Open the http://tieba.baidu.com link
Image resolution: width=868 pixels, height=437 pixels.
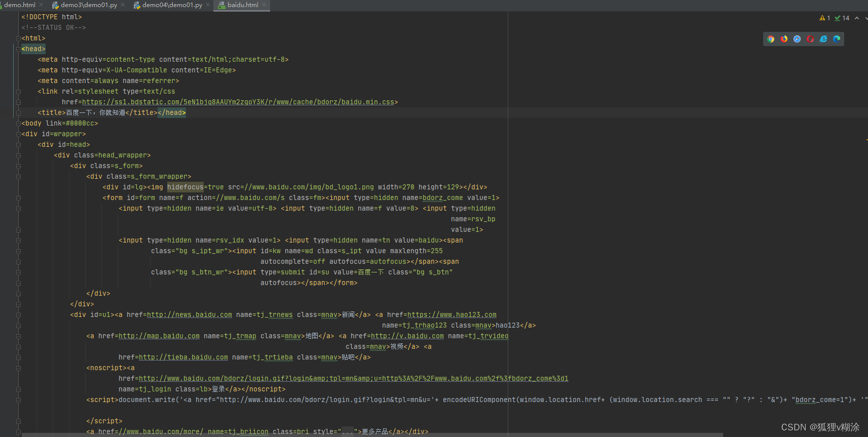[183, 357]
